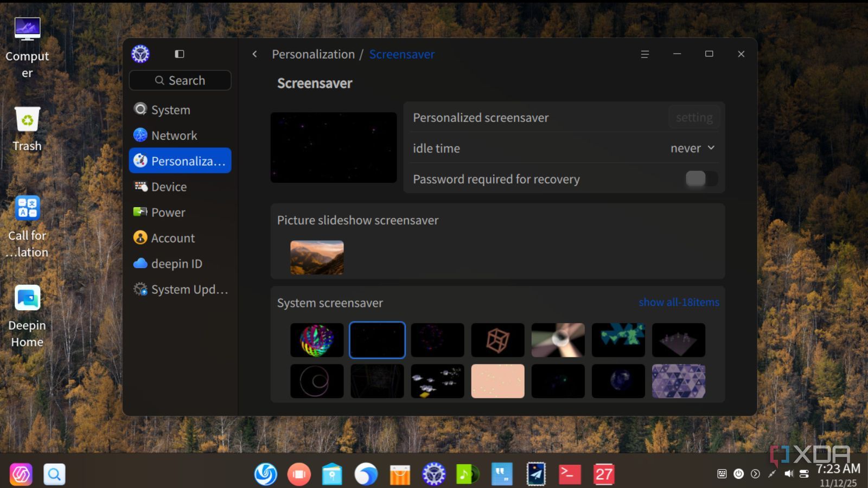Toggle password required for recovery
The width and height of the screenshot is (868, 488).
tap(701, 178)
